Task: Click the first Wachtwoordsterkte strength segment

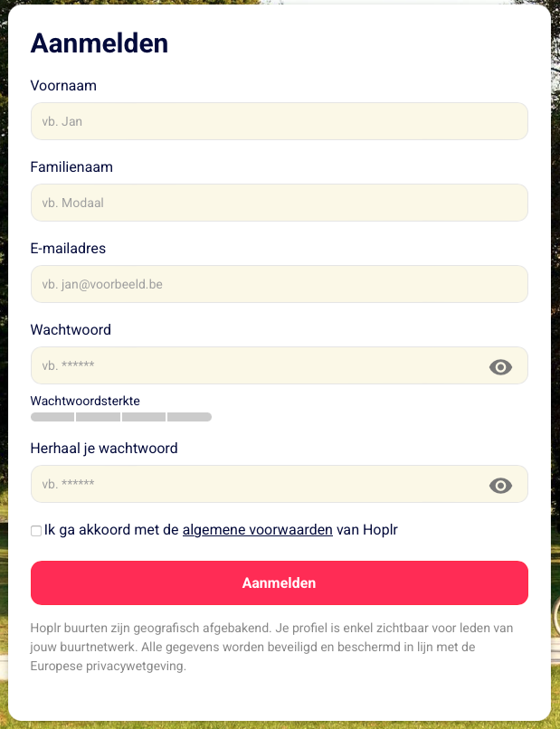Action: point(52,417)
